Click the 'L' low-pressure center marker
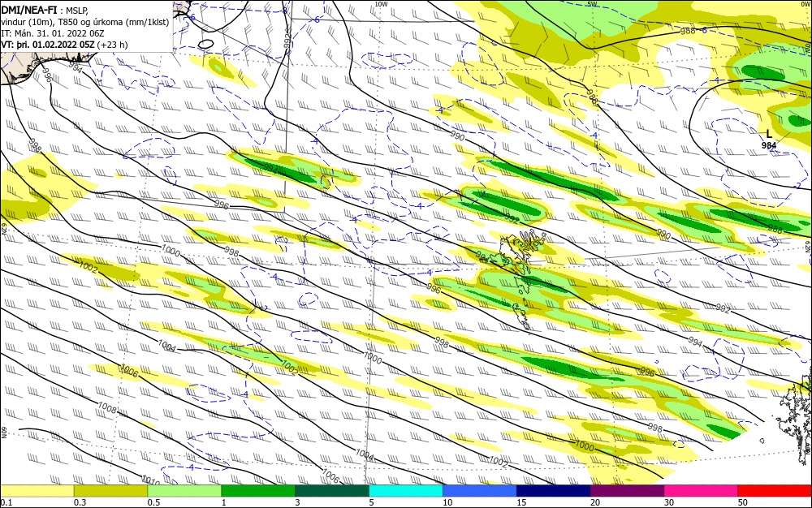 769,134
